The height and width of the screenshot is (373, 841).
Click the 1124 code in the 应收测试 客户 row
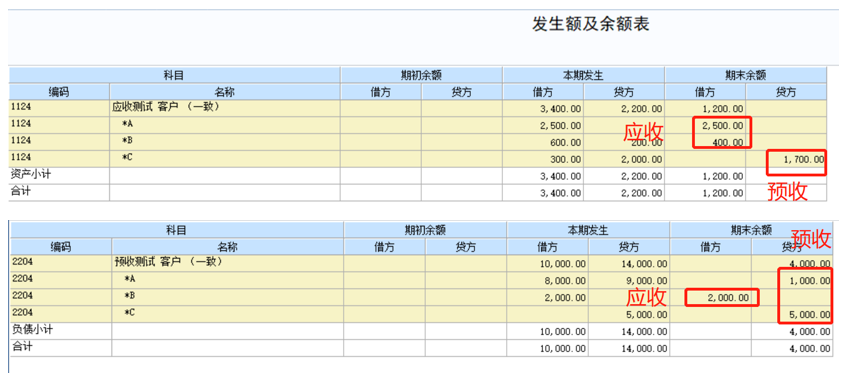click(x=21, y=107)
